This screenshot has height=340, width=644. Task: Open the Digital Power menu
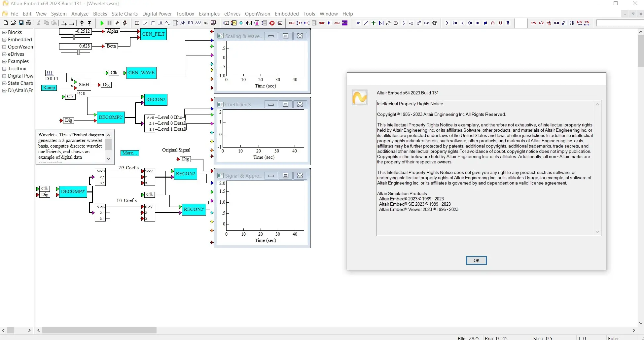pyautogui.click(x=157, y=14)
